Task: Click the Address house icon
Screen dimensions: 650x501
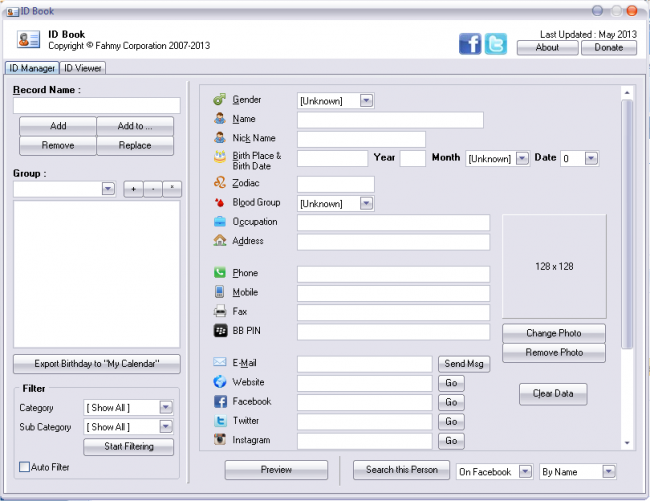Action: [x=220, y=241]
